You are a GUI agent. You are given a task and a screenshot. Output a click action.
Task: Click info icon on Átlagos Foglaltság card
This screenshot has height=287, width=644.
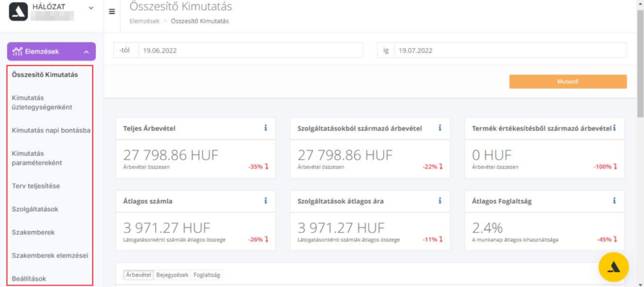pos(614,201)
